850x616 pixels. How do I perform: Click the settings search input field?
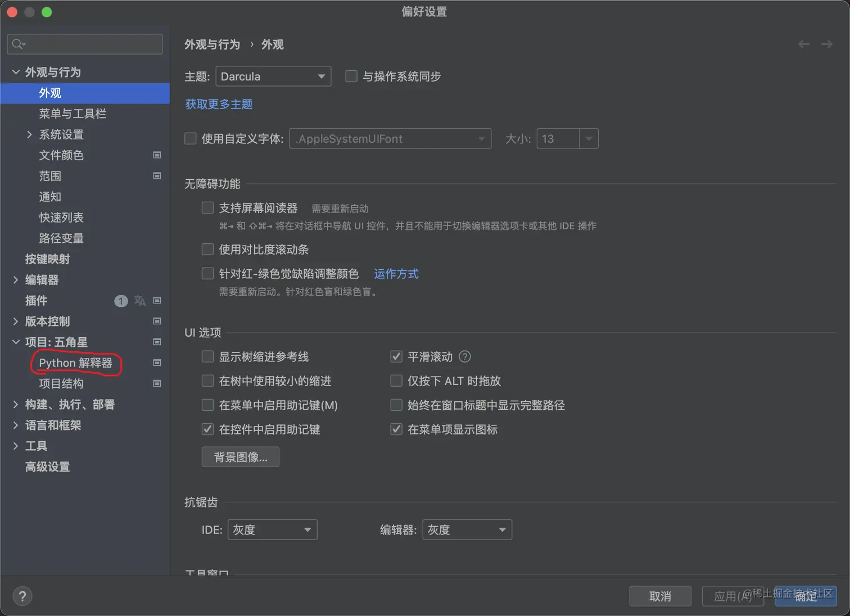click(84, 44)
